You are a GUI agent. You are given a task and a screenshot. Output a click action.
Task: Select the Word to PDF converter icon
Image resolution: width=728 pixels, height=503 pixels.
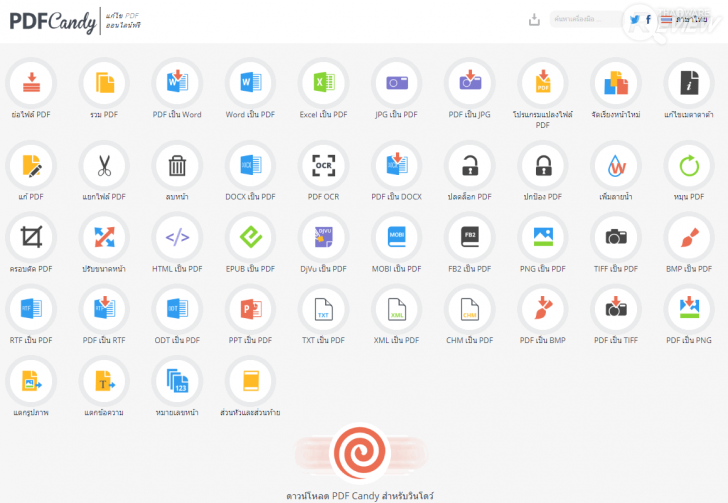point(251,83)
